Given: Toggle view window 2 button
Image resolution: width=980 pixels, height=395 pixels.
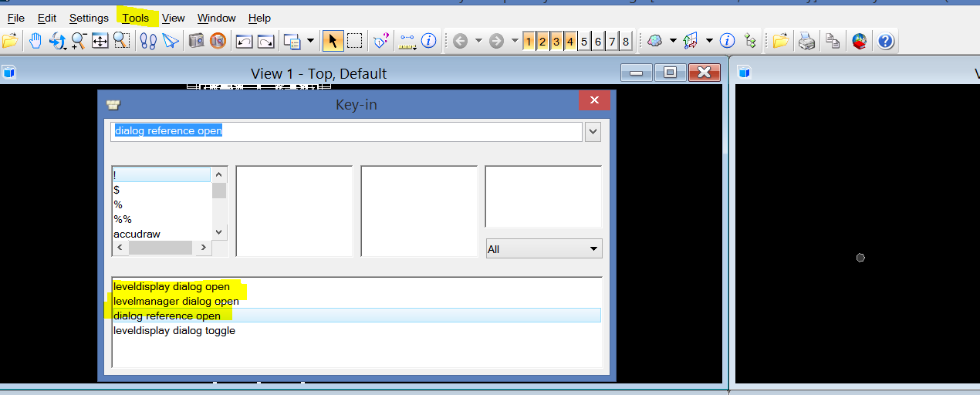Looking at the screenshot, I should tap(542, 41).
